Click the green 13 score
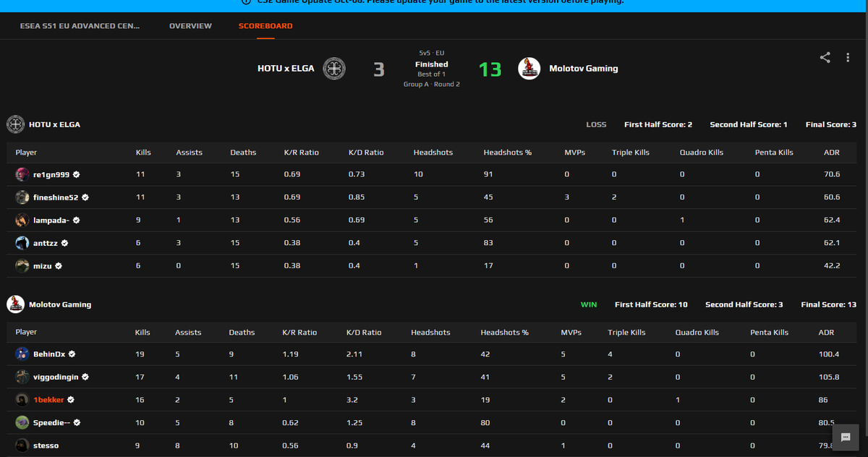 [490, 69]
